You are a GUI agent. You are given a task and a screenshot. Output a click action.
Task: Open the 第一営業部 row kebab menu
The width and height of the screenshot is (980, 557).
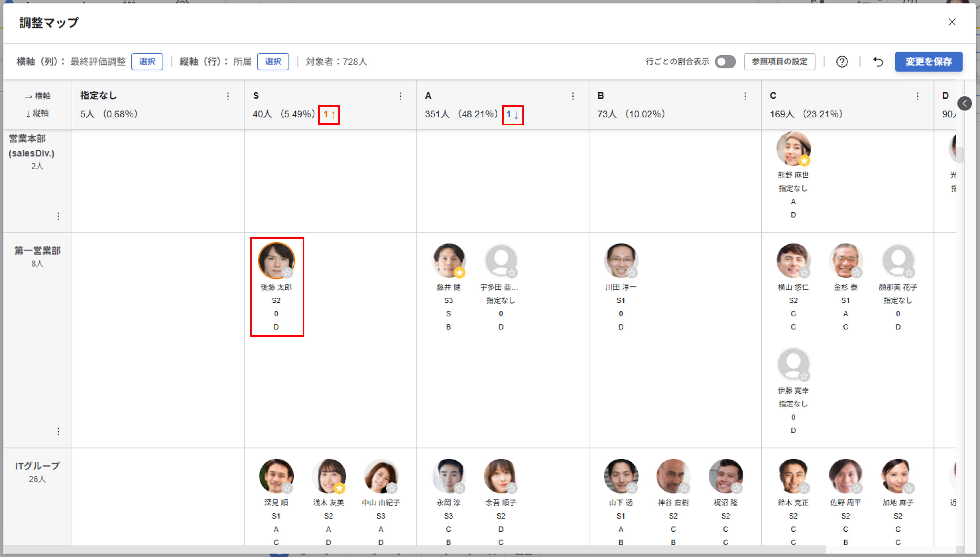(58, 431)
